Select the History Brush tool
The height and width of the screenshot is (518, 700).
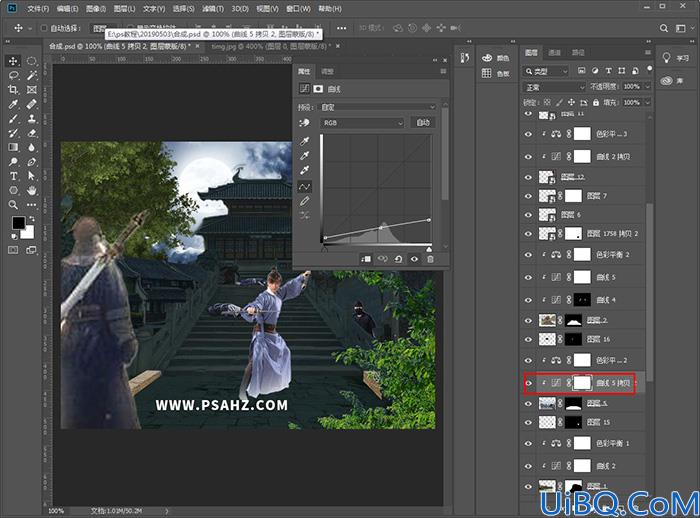13,133
